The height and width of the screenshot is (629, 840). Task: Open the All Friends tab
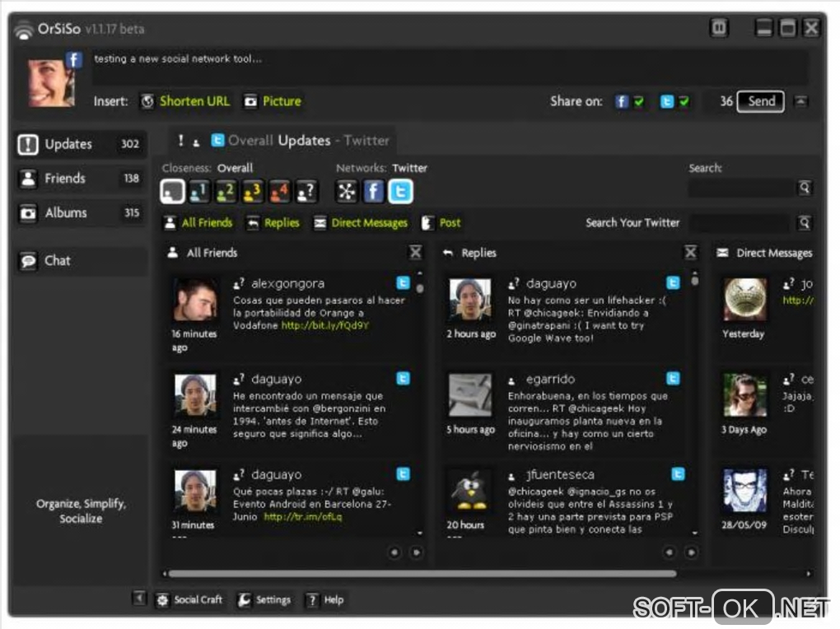198,223
